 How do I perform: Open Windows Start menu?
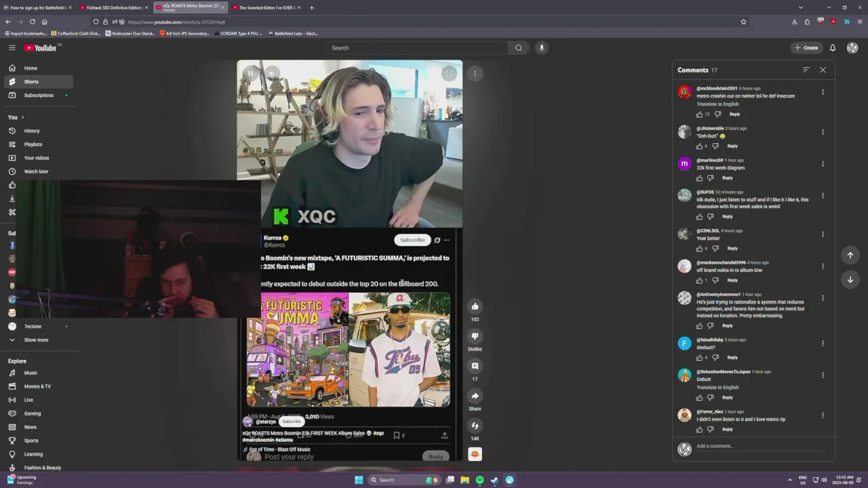[x=359, y=480]
